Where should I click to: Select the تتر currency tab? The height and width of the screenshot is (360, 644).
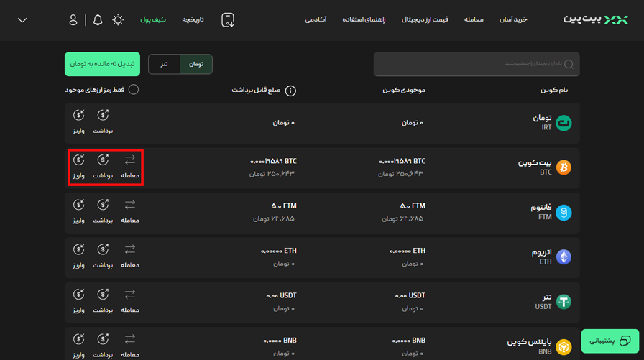coord(164,64)
